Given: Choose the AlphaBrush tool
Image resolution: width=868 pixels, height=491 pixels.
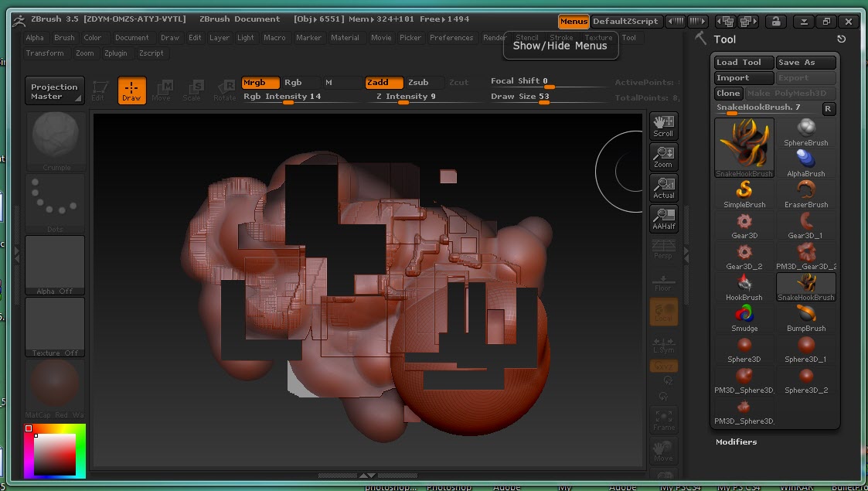Looking at the screenshot, I should pos(806,164).
